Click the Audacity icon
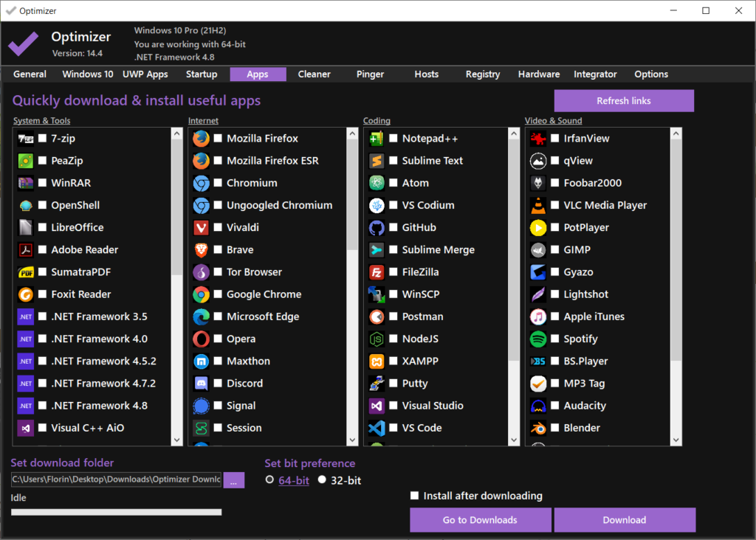The height and width of the screenshot is (540, 756). point(538,406)
